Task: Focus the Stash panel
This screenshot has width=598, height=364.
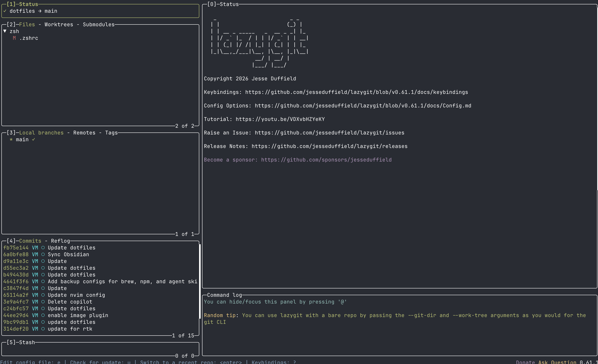Action: click(100, 349)
